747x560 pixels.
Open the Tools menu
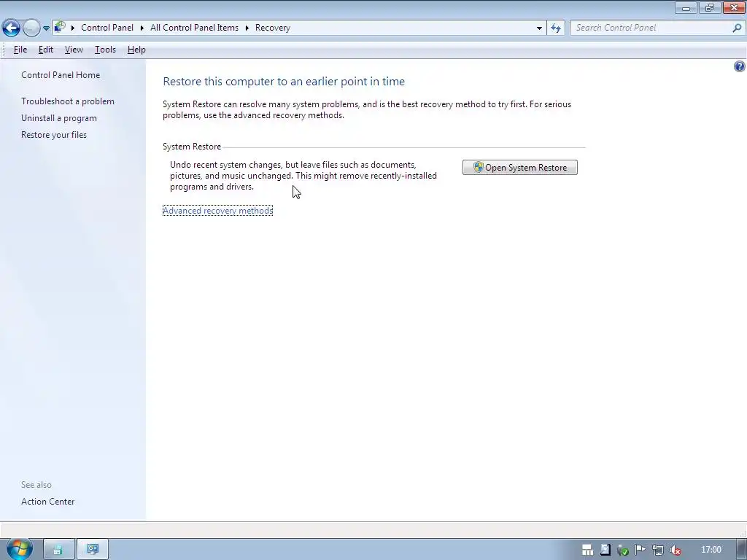coord(105,50)
